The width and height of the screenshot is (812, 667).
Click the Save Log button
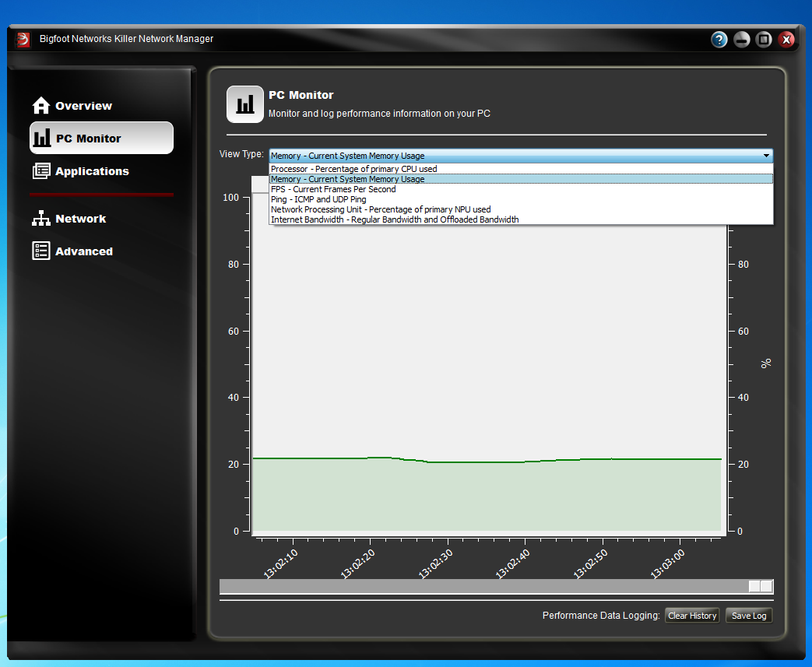749,615
